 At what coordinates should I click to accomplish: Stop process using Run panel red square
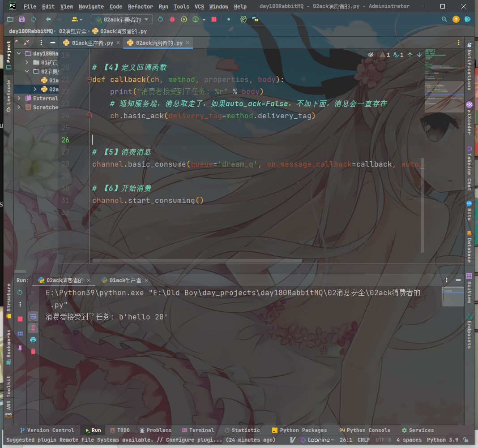[x=20, y=319]
